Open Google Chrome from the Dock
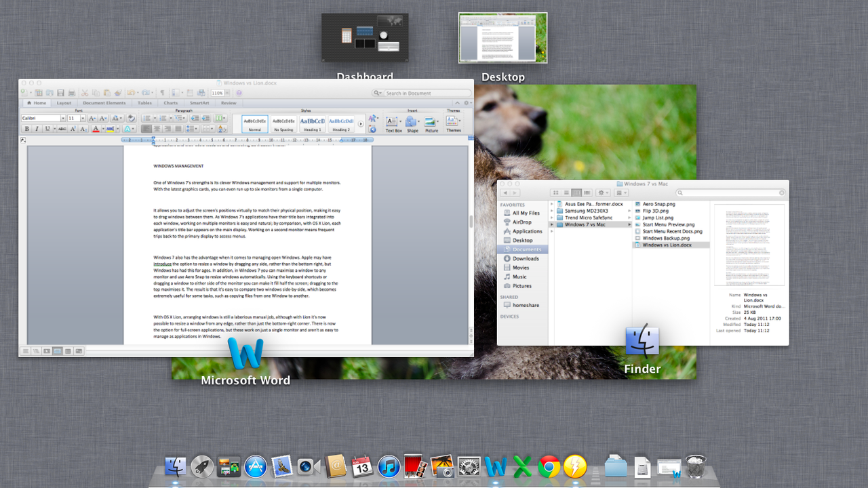Screen dimensions: 868x488 click(x=549, y=466)
